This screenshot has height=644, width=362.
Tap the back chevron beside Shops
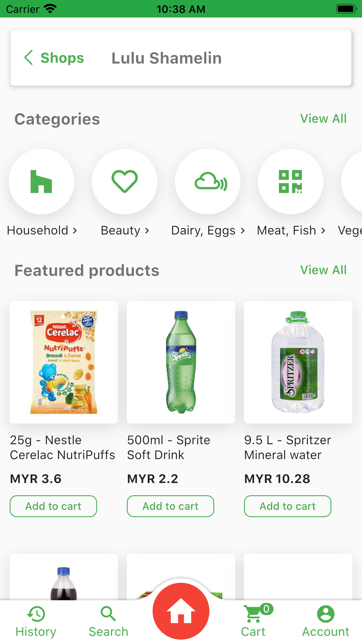[x=29, y=57]
